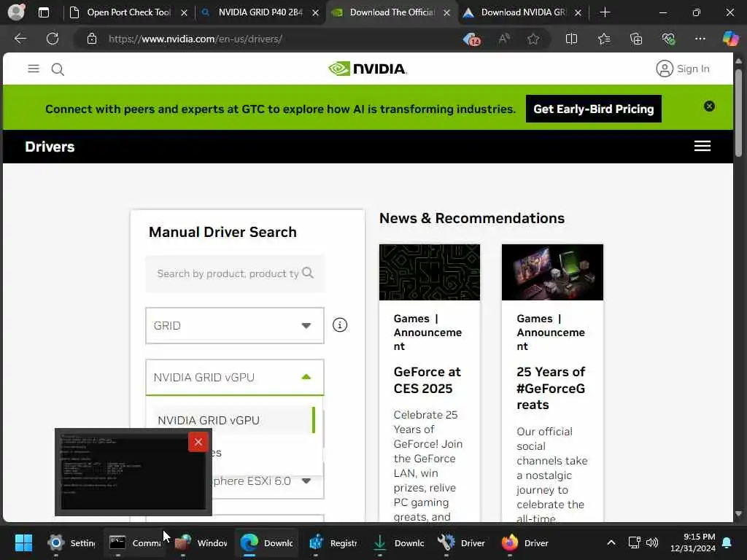The image size is (747, 560).
Task: Open the volume control in tray
Action: pos(652,542)
